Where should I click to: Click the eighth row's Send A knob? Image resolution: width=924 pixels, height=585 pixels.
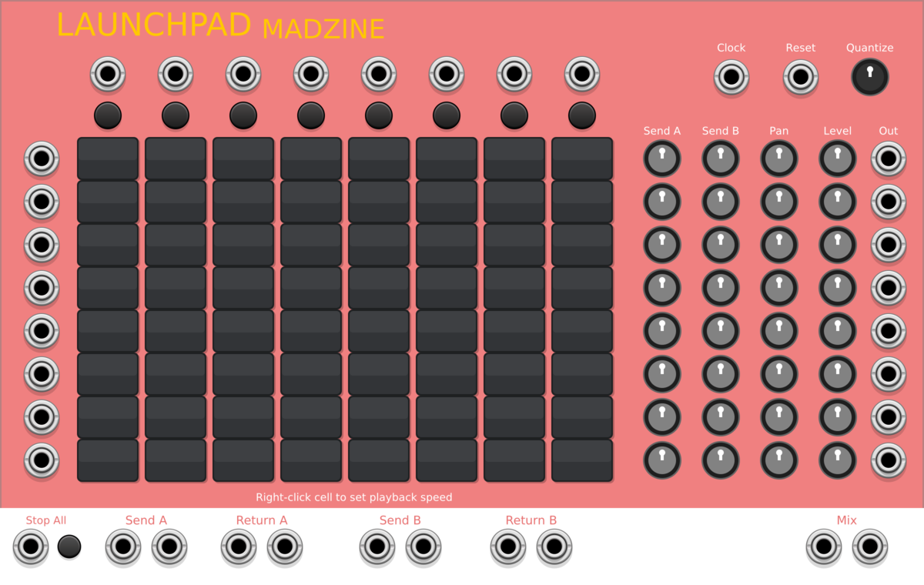point(662,460)
